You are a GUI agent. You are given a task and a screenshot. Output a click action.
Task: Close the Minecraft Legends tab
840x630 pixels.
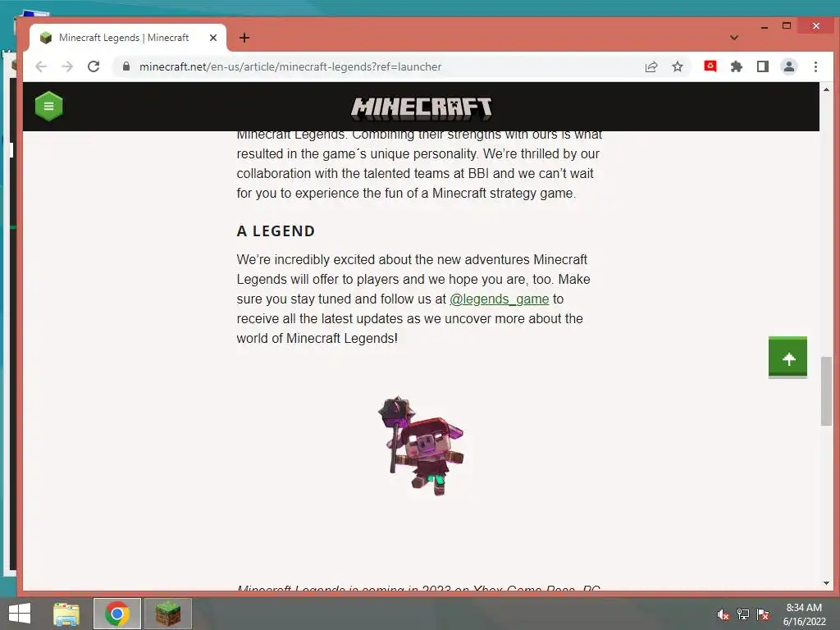point(213,38)
